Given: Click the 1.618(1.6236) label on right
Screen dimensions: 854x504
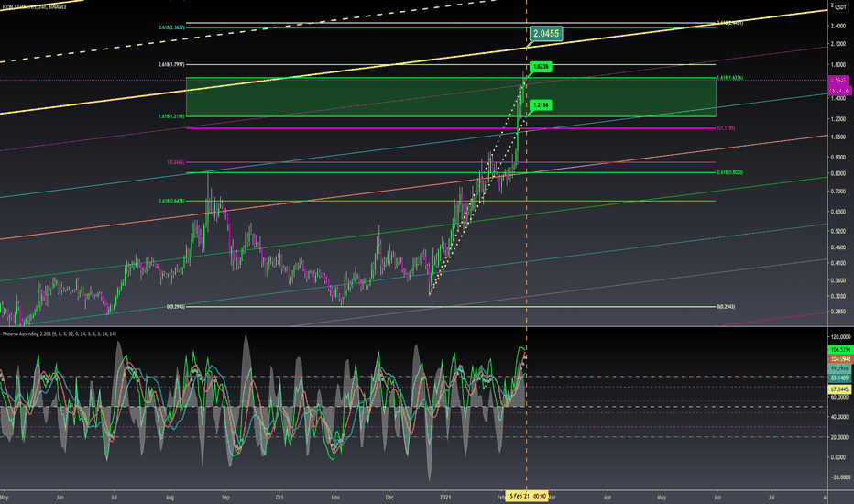Looking at the screenshot, I should coord(729,78).
